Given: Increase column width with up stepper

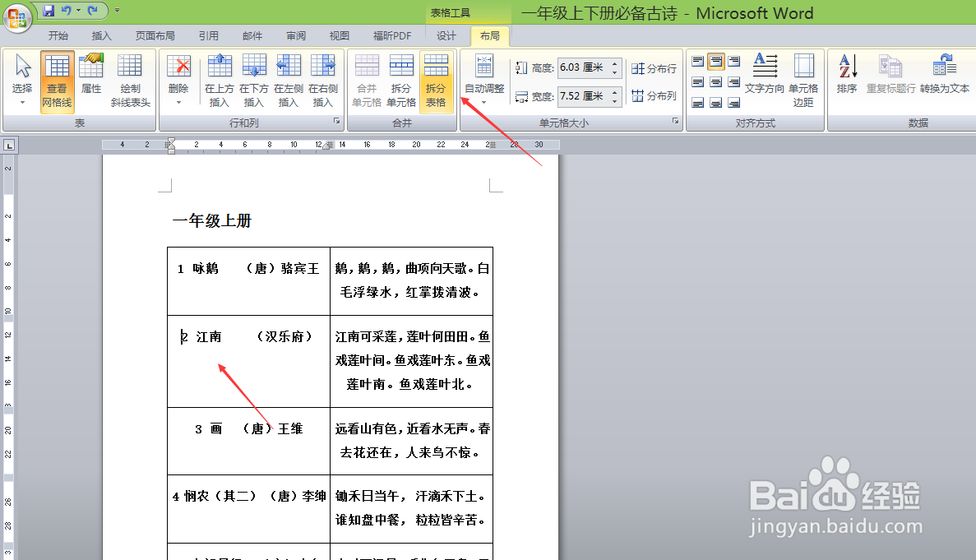Looking at the screenshot, I should (615, 91).
